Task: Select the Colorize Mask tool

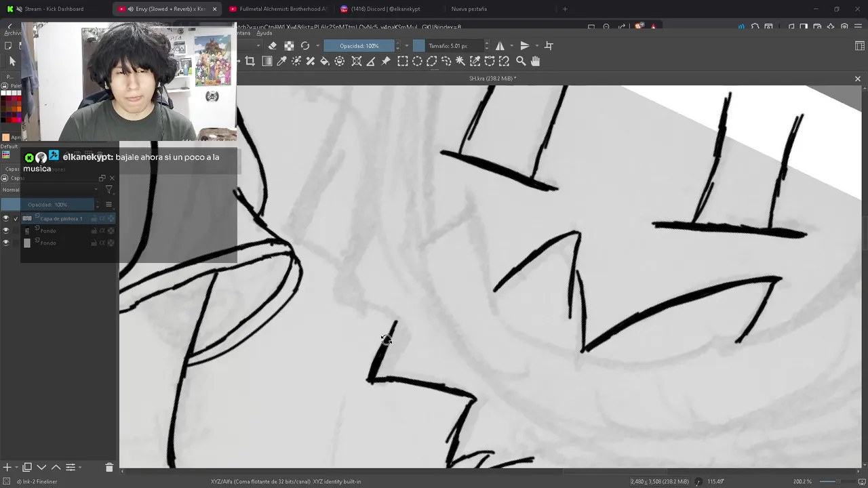Action: [296, 61]
